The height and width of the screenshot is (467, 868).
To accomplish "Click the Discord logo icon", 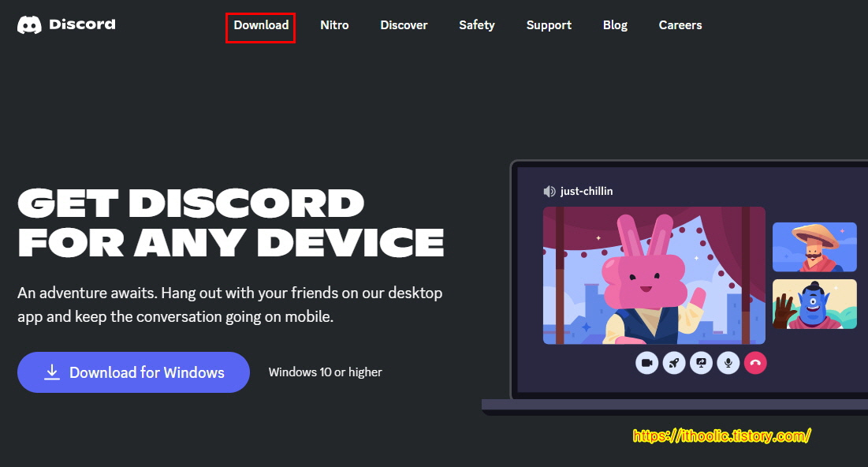I will tap(29, 25).
